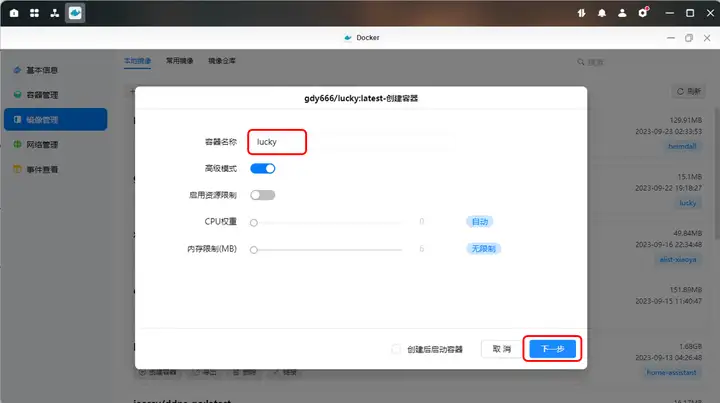Viewport: 720px width, 403px height.
Task: Close the Docker window
Action: (x=707, y=38)
